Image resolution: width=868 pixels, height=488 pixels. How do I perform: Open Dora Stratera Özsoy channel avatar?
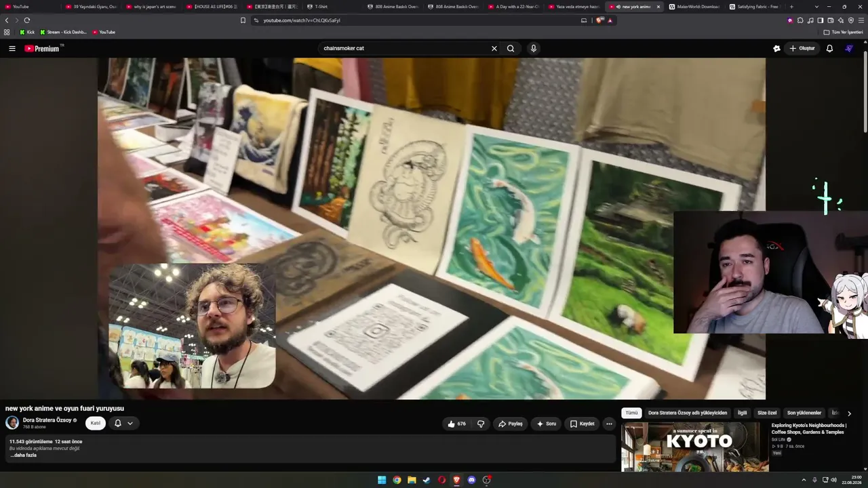coord(12,422)
